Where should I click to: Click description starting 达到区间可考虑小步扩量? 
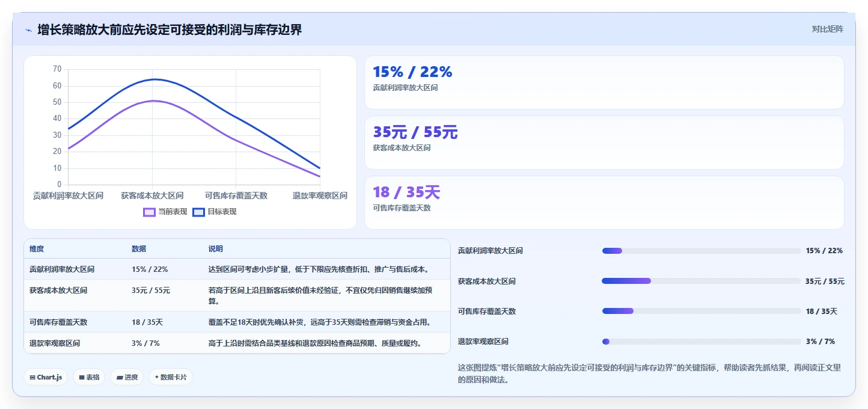tap(320, 269)
